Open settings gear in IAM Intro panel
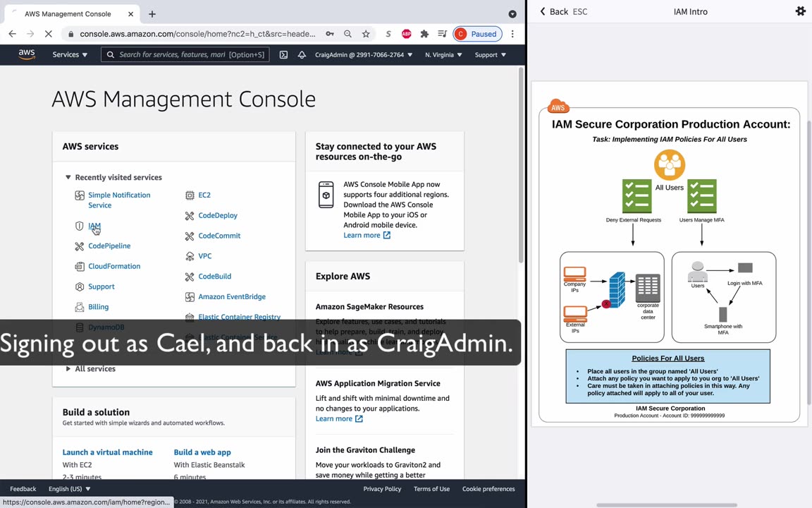Screen dimensions: 812x508 pyautogui.click(x=800, y=11)
